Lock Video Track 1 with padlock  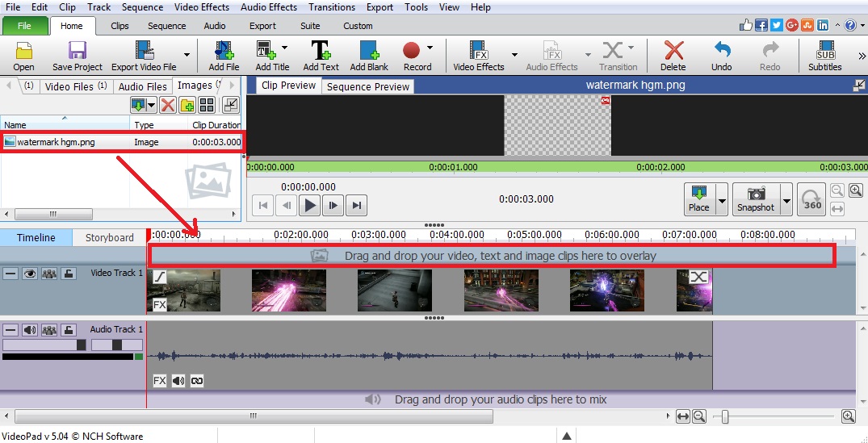(x=68, y=274)
